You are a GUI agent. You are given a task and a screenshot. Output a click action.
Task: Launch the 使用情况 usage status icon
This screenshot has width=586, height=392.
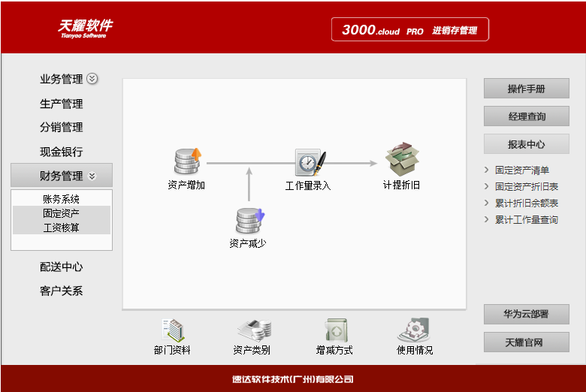[414, 330]
